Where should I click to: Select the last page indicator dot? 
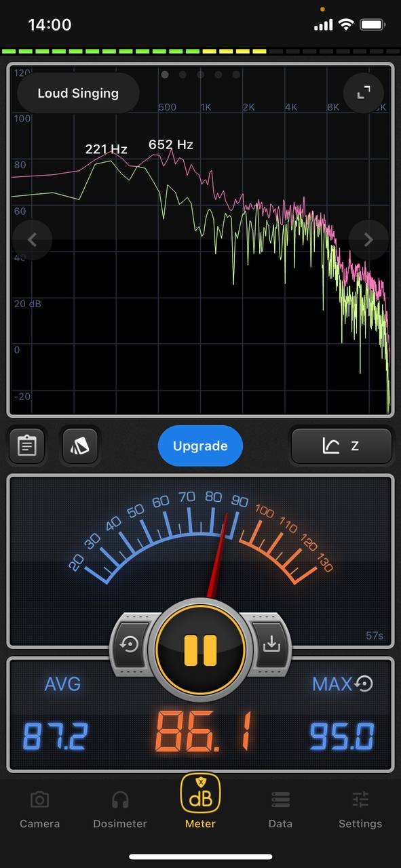click(236, 75)
